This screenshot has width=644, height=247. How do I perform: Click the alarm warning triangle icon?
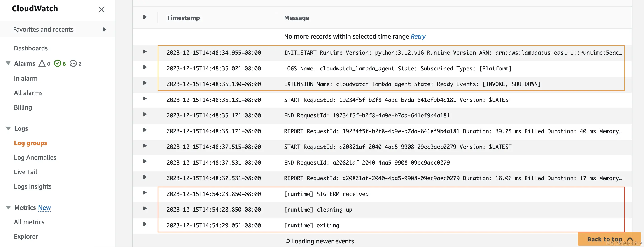[x=42, y=63]
